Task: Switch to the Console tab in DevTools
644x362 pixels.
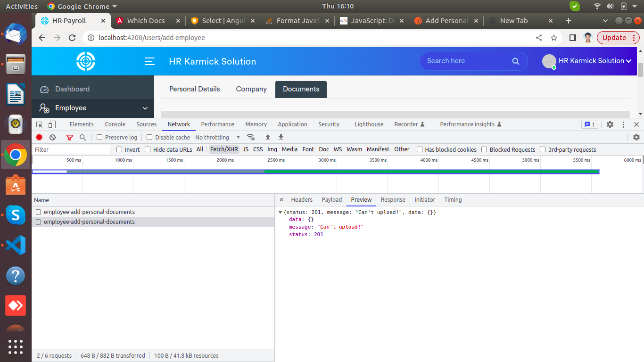Action: (x=115, y=124)
